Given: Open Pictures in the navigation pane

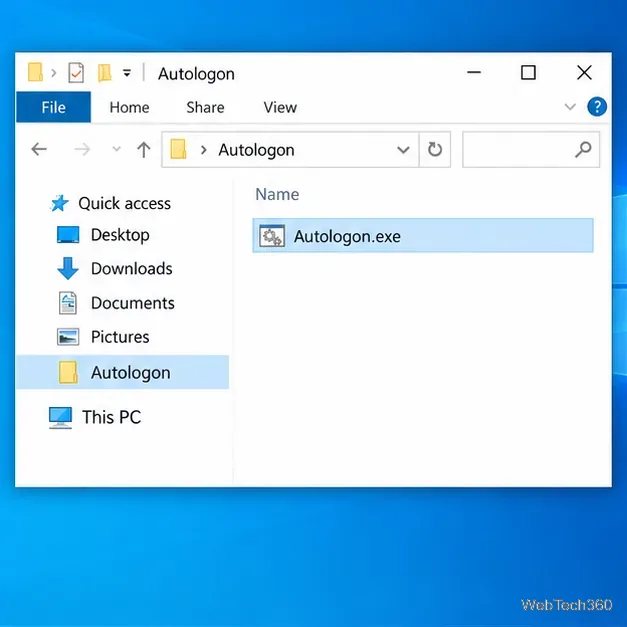Looking at the screenshot, I should [120, 337].
